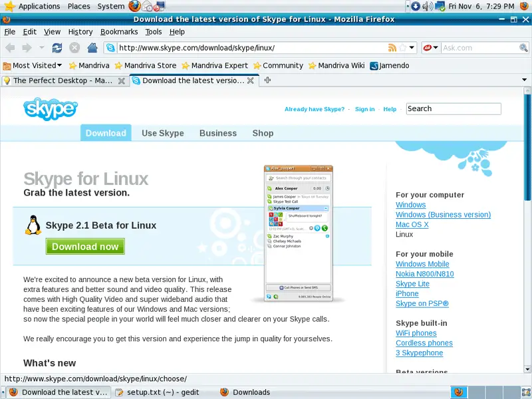Click the Skype site icon in URL bar

click(x=110, y=48)
